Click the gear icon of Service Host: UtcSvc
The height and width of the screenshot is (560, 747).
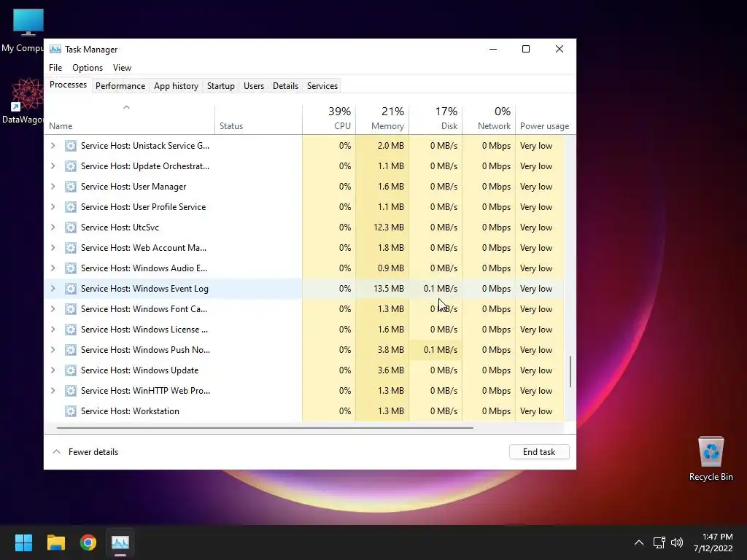71,227
